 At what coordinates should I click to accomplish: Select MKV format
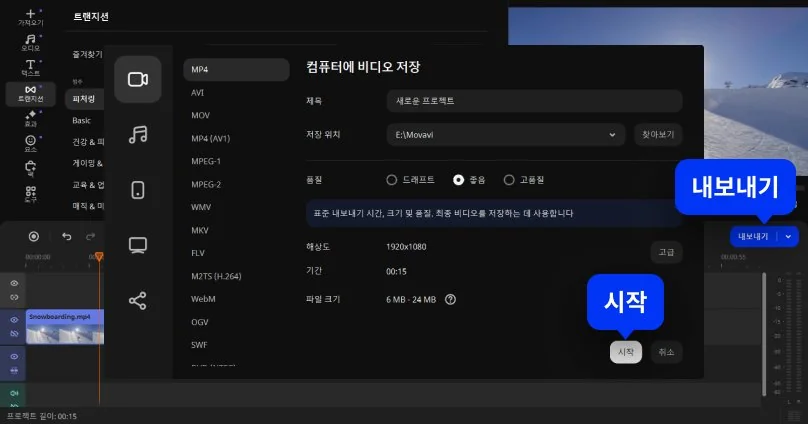click(200, 230)
